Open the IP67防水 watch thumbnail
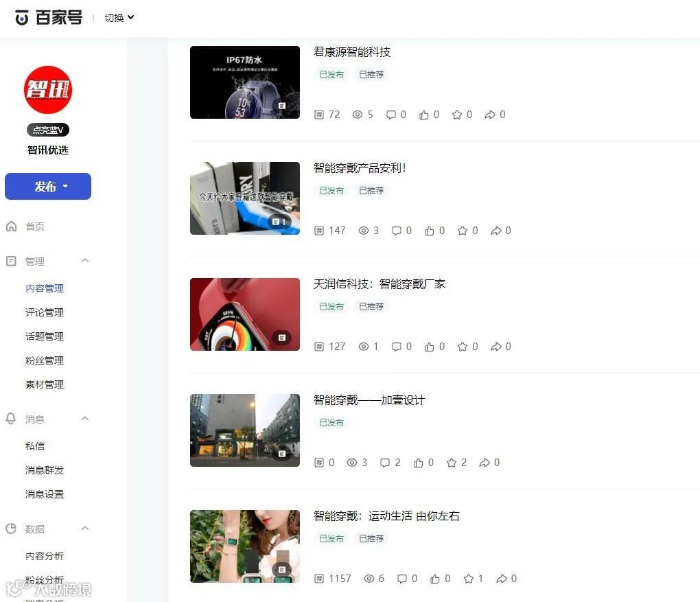The height and width of the screenshot is (602, 700). (244, 82)
